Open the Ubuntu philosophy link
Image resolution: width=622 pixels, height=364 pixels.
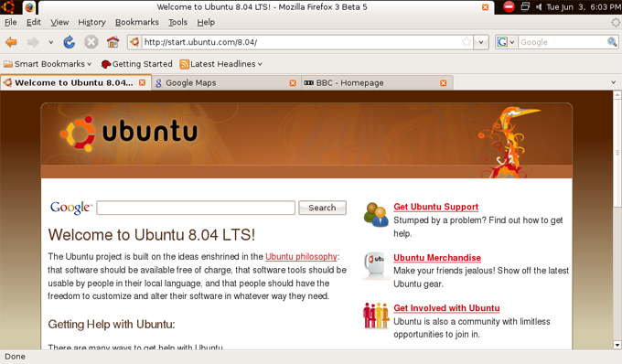pyautogui.click(x=301, y=257)
